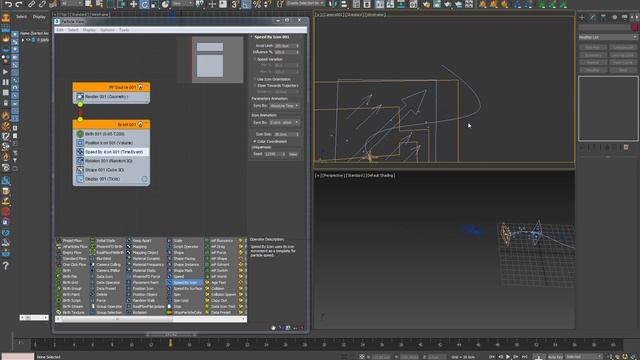Toggle PF Source 001 on/off bulb

140,87
